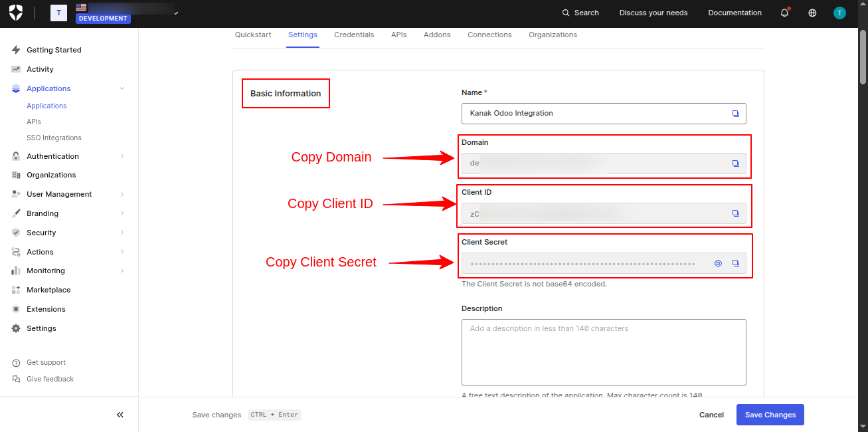Click the DEVELOPMENT environment badge

pos(103,19)
